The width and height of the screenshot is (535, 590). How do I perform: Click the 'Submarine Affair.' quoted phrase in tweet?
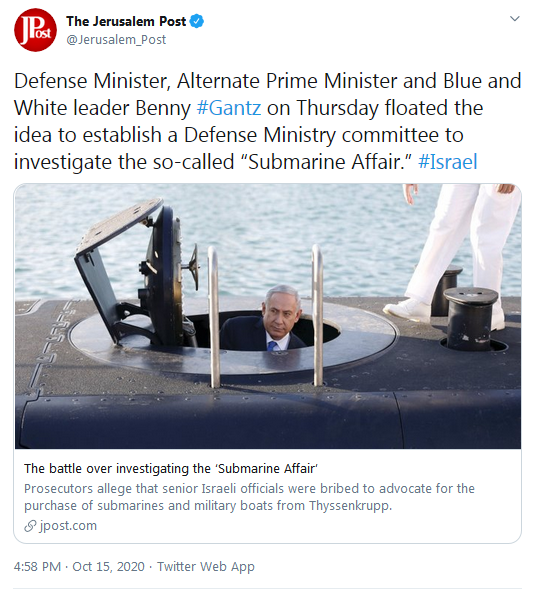tap(326, 162)
